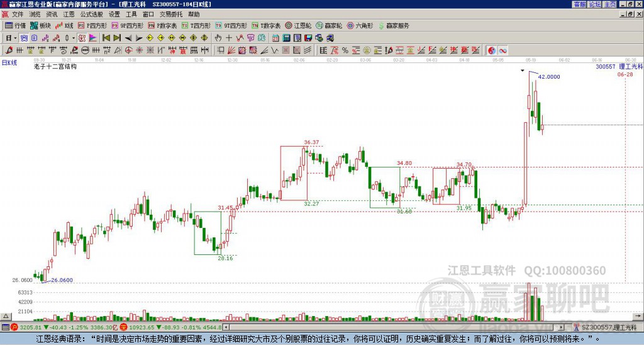Select the circle with horizontal line tool
Image resolution: width=644 pixels, height=345 pixels.
coord(85,50)
